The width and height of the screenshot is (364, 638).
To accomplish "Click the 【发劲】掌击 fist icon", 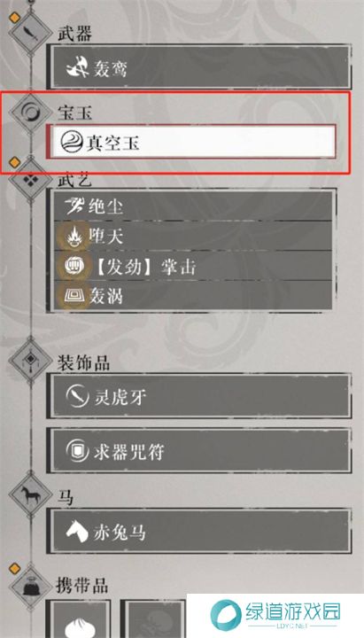I will point(74,267).
